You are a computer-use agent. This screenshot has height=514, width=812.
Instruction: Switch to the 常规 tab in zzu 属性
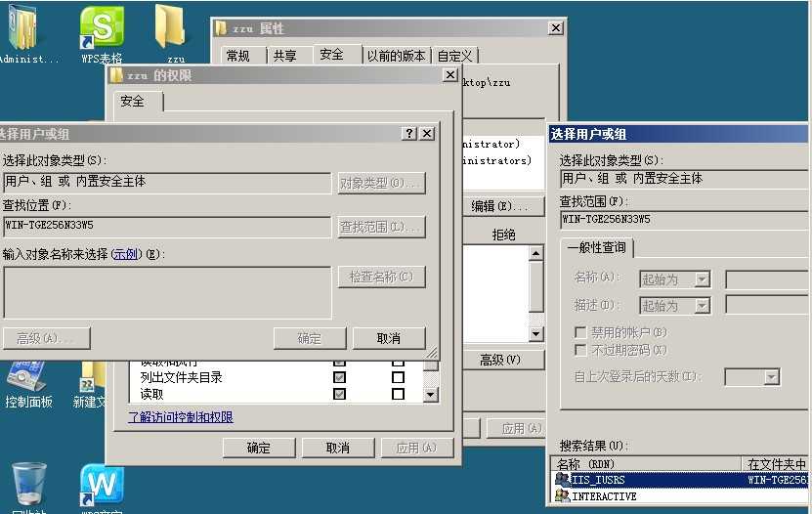point(238,56)
